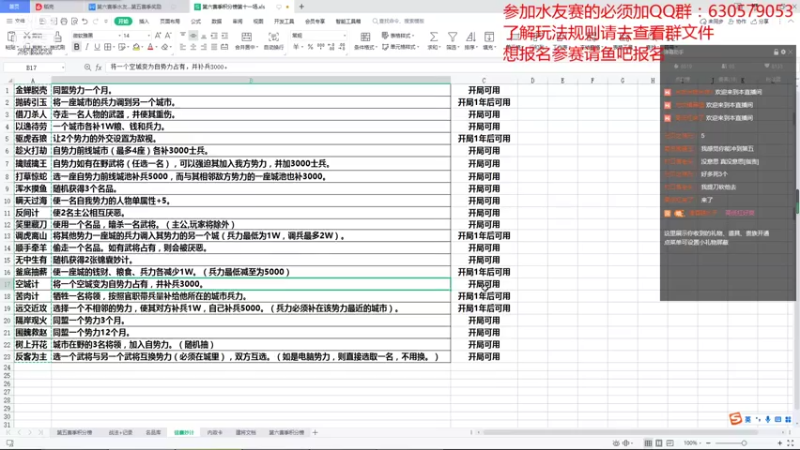Click the fill down icon
The width and height of the screenshot is (800, 450).
pyautogui.click(x=489, y=37)
